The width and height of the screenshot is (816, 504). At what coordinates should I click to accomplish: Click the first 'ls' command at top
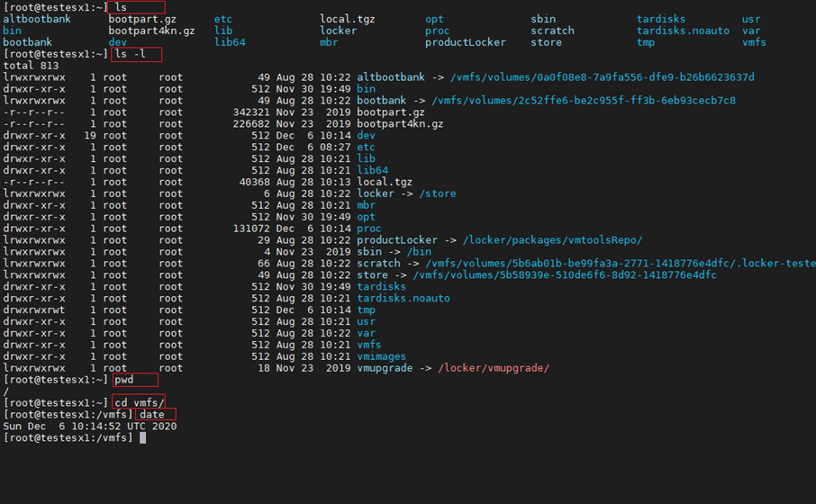(x=121, y=7)
